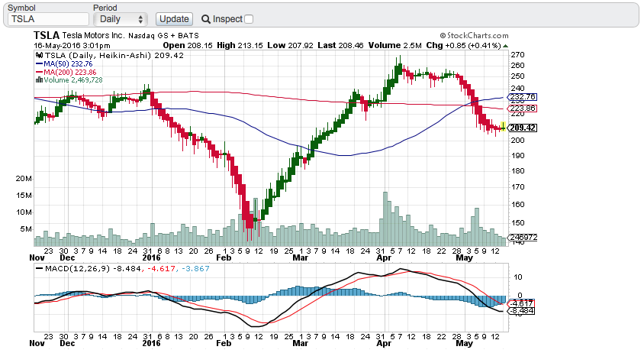Image resolution: width=644 pixels, height=353 pixels.
Task: Click the TSLA (Daily, Heikin-Ashi) 209.42 legend
Action: point(114,56)
